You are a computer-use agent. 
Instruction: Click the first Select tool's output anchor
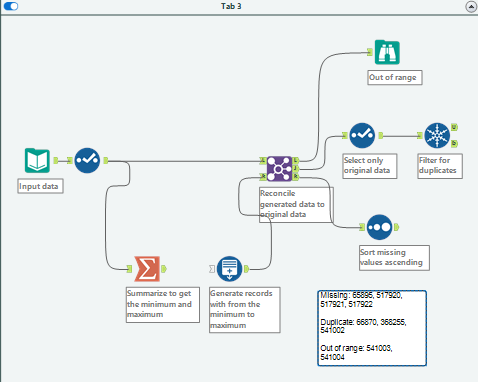click(105, 161)
